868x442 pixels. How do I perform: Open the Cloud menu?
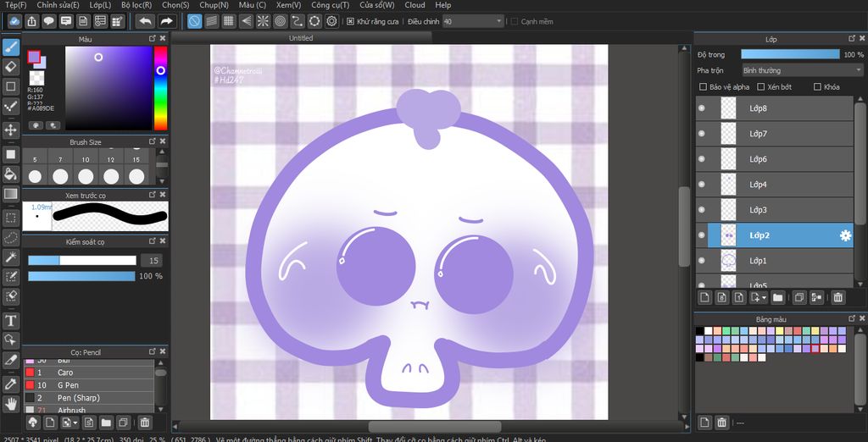[x=415, y=5]
